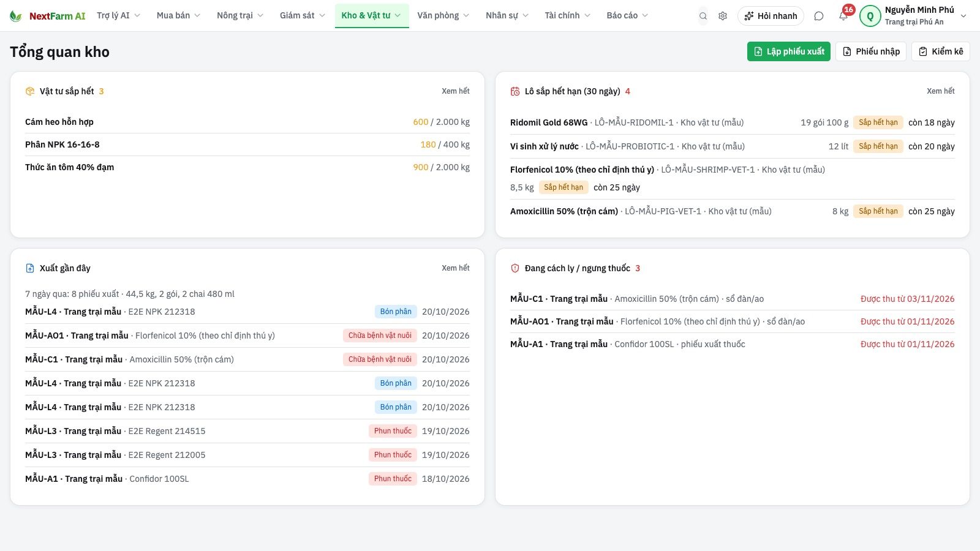Open the Ridomil Gold 68WG batch row
This screenshot has width=980, height=551.
[x=733, y=122]
